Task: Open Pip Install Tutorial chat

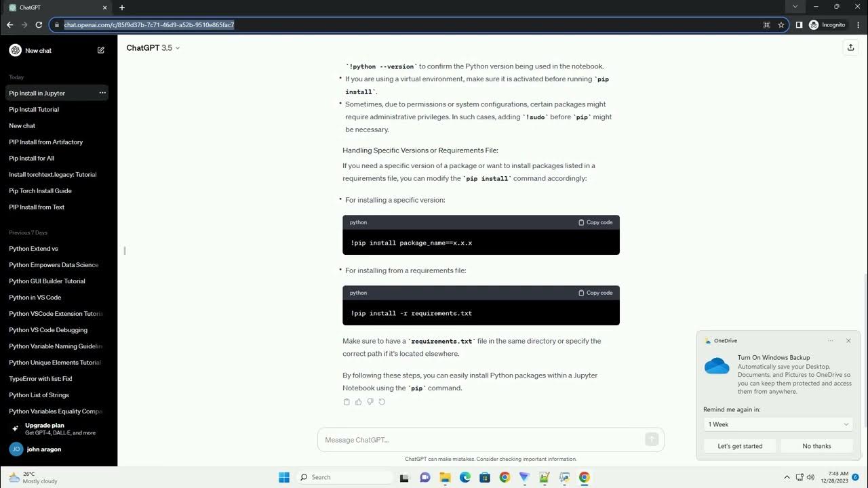Action: 58,109
